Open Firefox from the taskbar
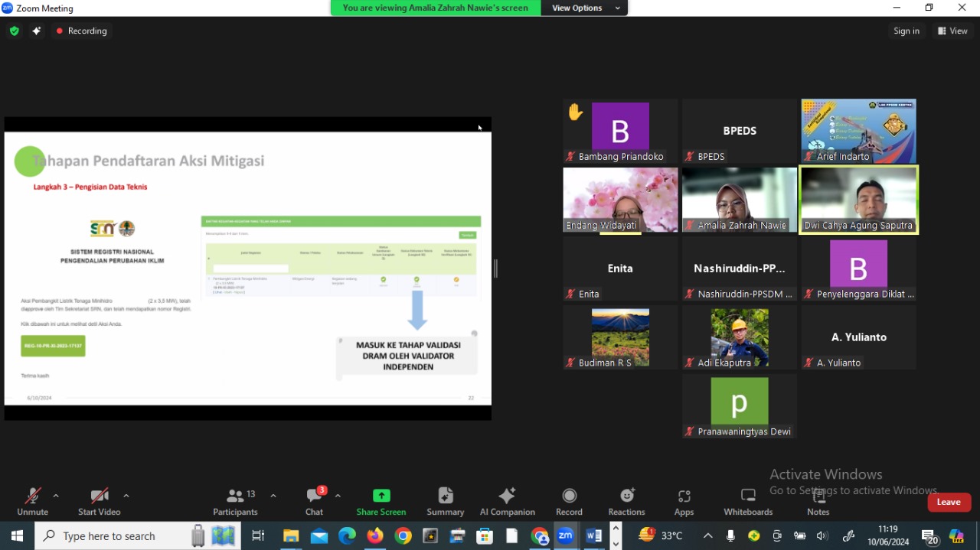Screen dimensions: 980x550 [375, 535]
